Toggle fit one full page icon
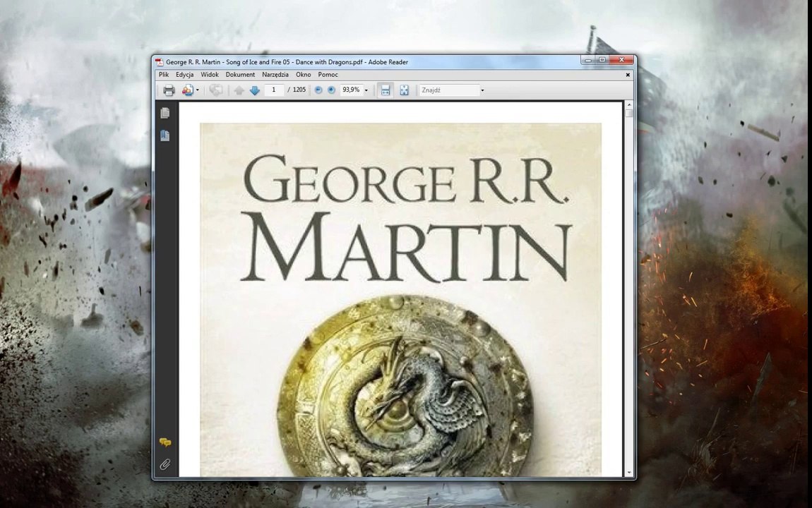This screenshot has width=812, height=508. 404,90
